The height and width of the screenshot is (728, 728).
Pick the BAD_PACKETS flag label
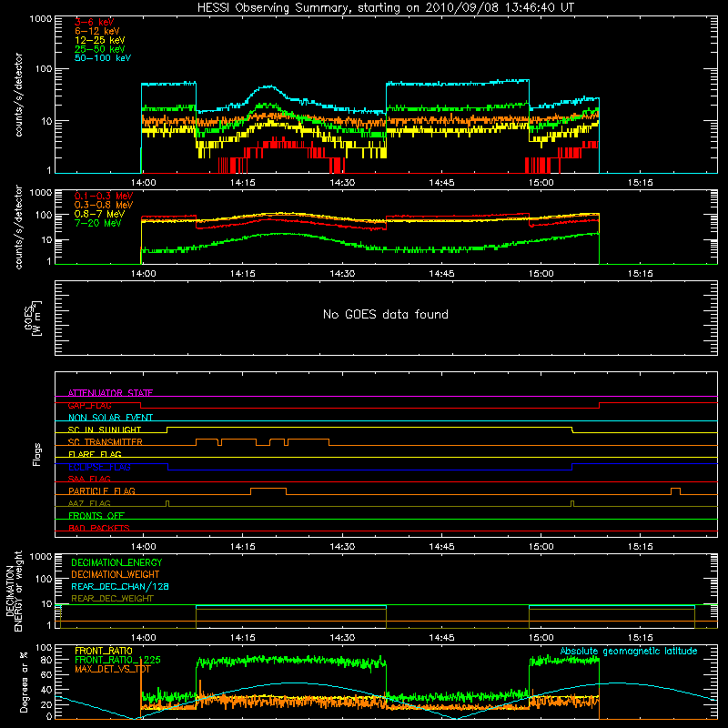point(99,528)
